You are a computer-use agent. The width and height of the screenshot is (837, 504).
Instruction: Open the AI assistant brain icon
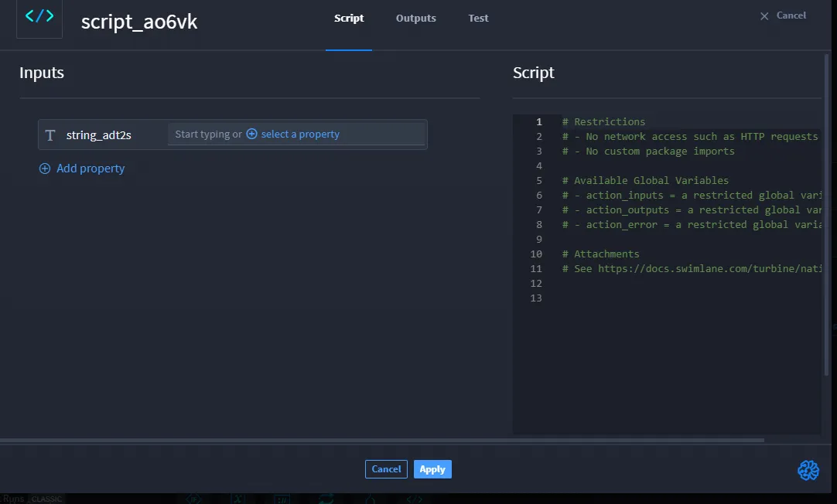point(808,471)
